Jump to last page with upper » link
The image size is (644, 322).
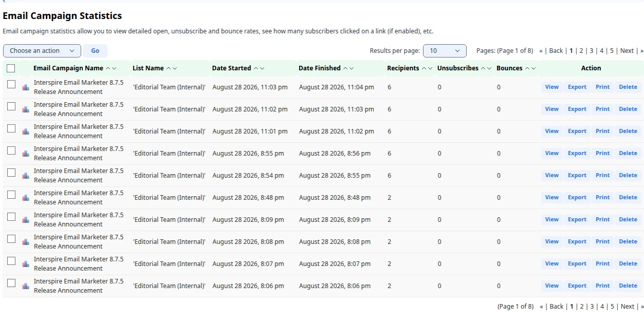642,51
